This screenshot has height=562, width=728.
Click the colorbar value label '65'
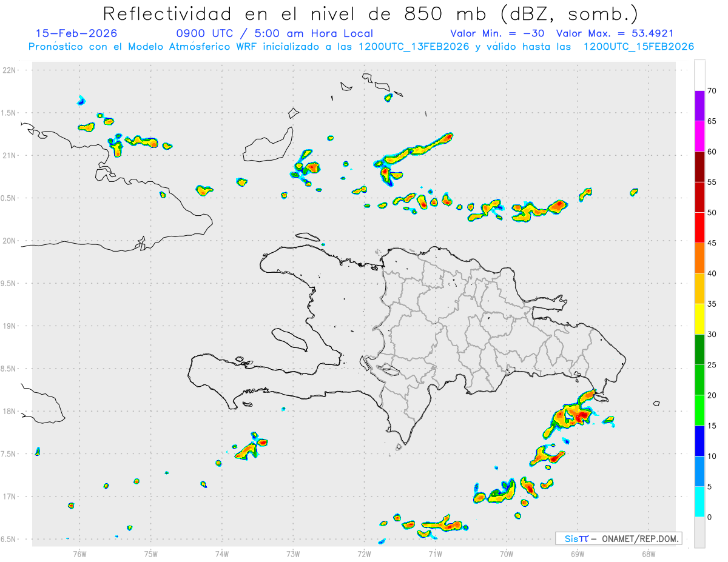pos(712,121)
